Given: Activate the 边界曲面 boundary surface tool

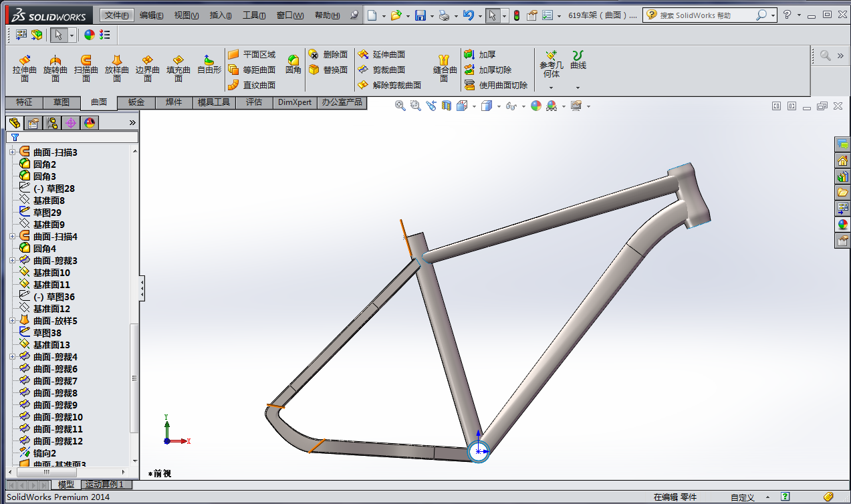Looking at the screenshot, I should point(148,68).
